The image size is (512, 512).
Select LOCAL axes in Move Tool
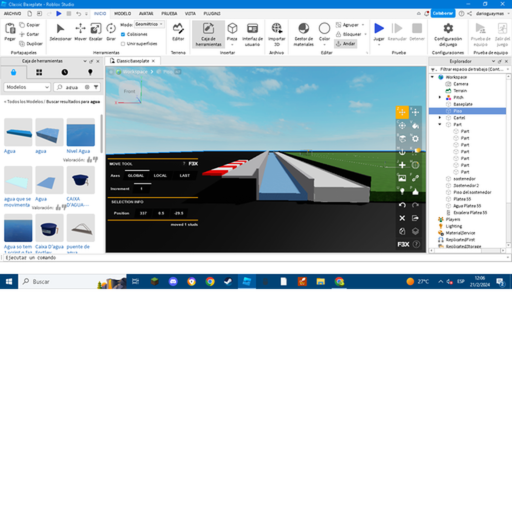pos(160,176)
